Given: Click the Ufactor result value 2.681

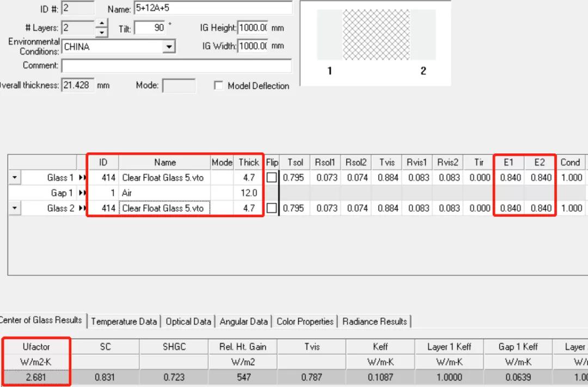Looking at the screenshot, I should pyautogui.click(x=36, y=377).
